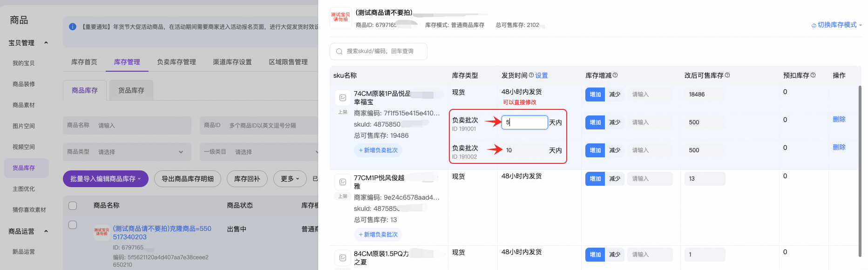Open the 商品类型 dropdown

[127, 152]
